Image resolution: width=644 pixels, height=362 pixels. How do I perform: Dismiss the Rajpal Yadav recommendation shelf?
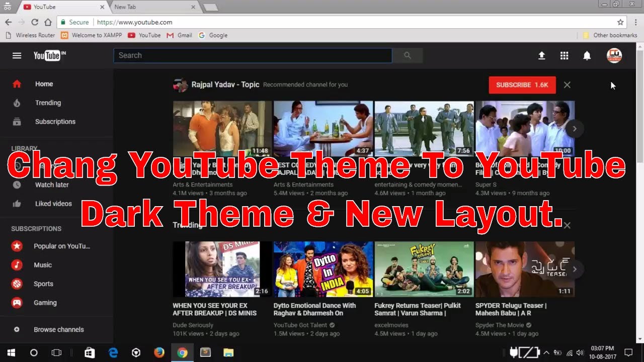tap(567, 85)
